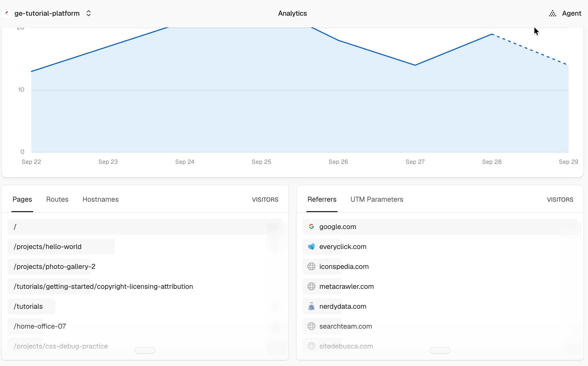
Task: Select the Referrers tab
Action: pyautogui.click(x=322, y=199)
